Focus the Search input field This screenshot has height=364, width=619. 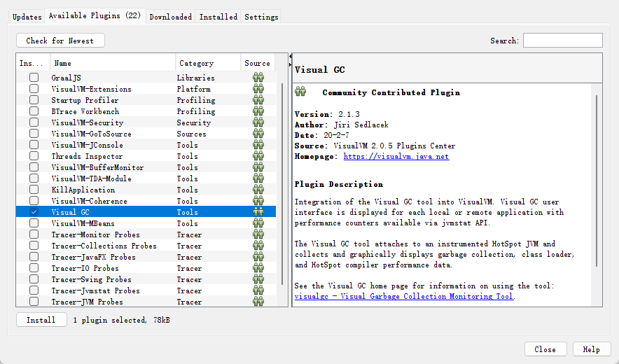(x=562, y=41)
